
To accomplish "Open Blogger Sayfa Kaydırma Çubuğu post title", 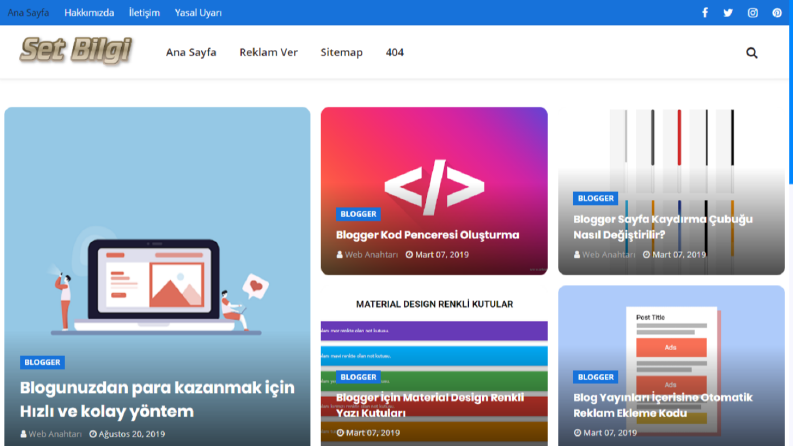I will coord(663,227).
